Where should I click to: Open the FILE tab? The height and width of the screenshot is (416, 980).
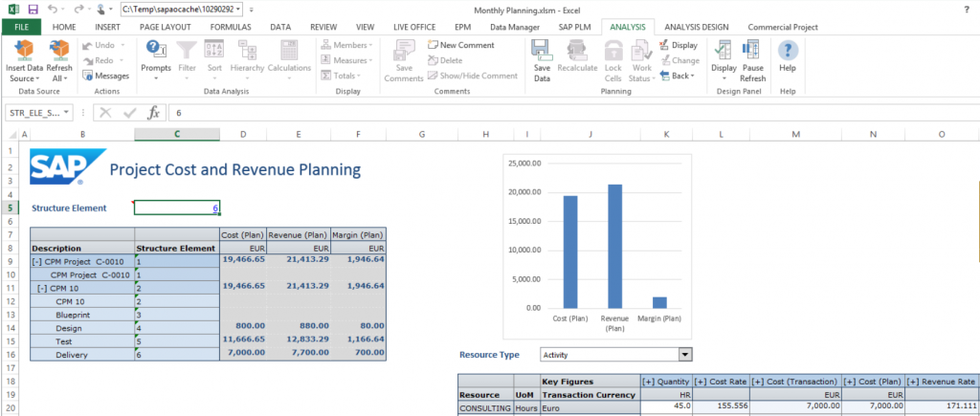(x=21, y=27)
